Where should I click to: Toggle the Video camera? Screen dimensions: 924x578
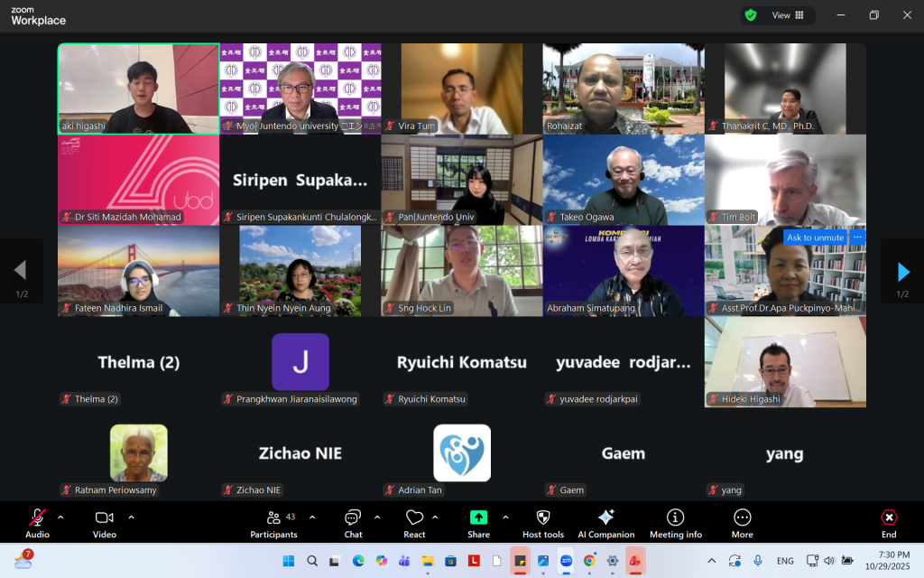tap(104, 518)
